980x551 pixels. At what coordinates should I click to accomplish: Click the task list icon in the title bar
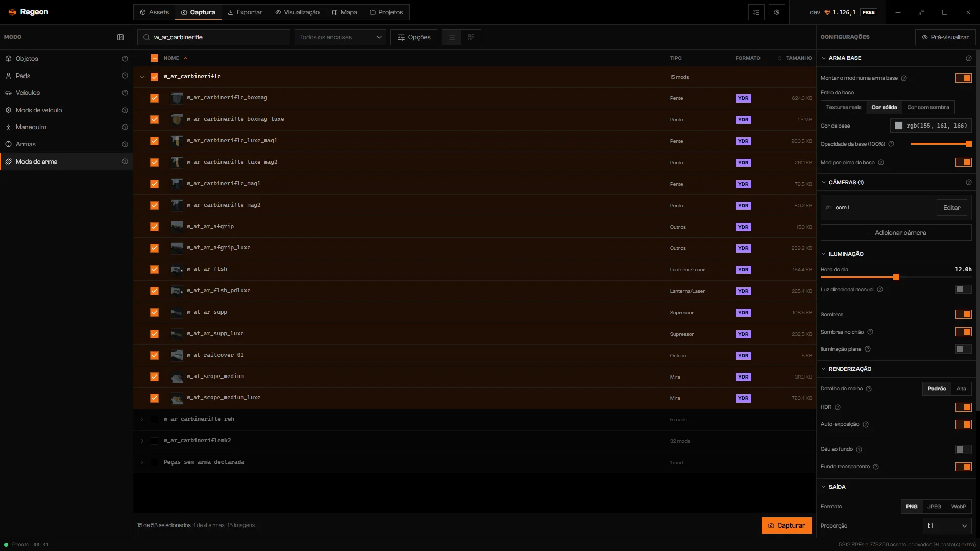[756, 12]
